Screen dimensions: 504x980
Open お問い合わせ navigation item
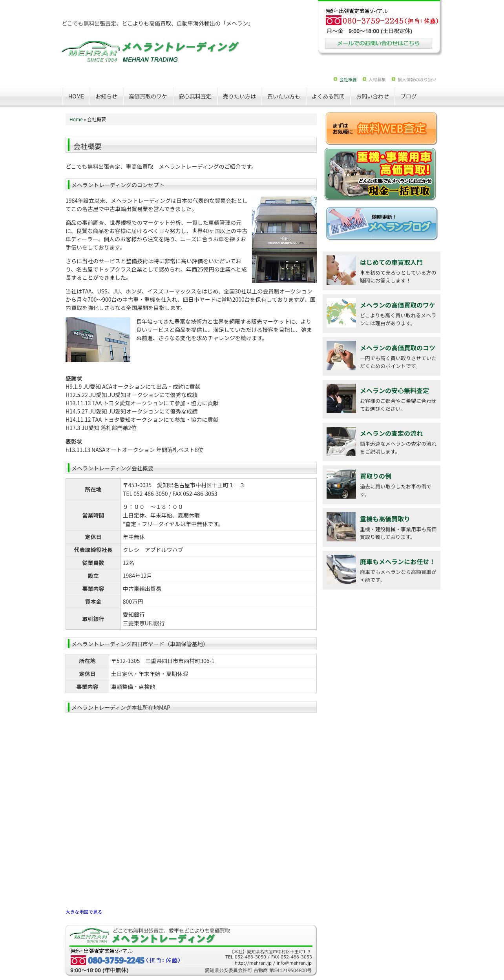coord(373,96)
